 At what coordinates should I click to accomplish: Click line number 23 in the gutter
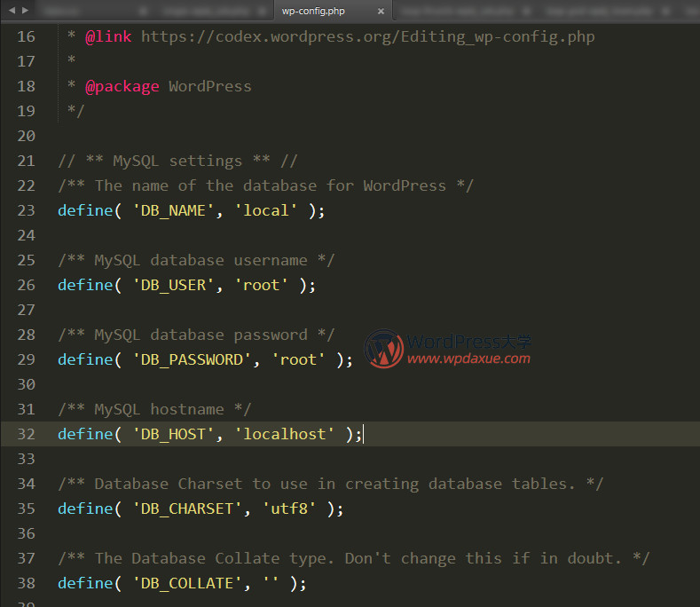[x=26, y=210]
